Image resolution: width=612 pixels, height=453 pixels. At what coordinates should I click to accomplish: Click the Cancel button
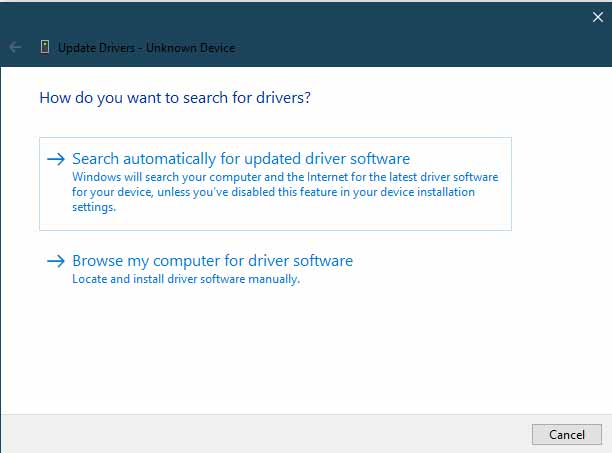[567, 434]
